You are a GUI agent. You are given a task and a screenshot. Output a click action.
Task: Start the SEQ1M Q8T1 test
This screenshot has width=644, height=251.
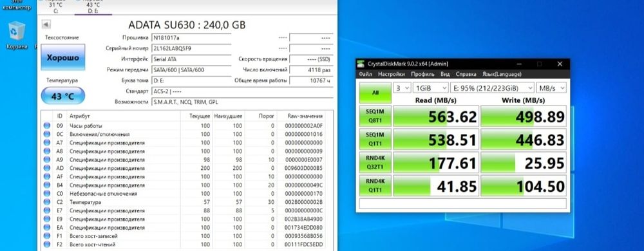pyautogui.click(x=375, y=116)
